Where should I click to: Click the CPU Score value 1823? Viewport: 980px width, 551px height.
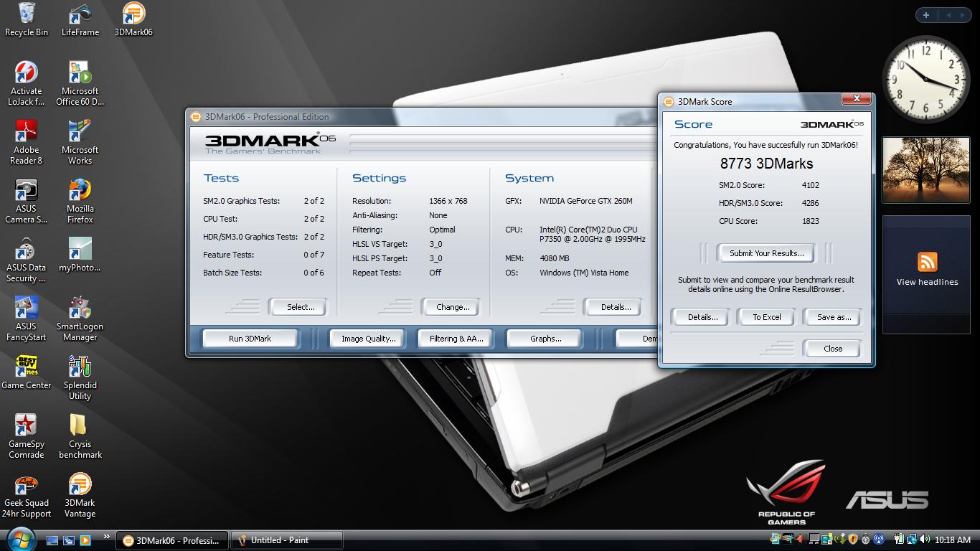[810, 221]
